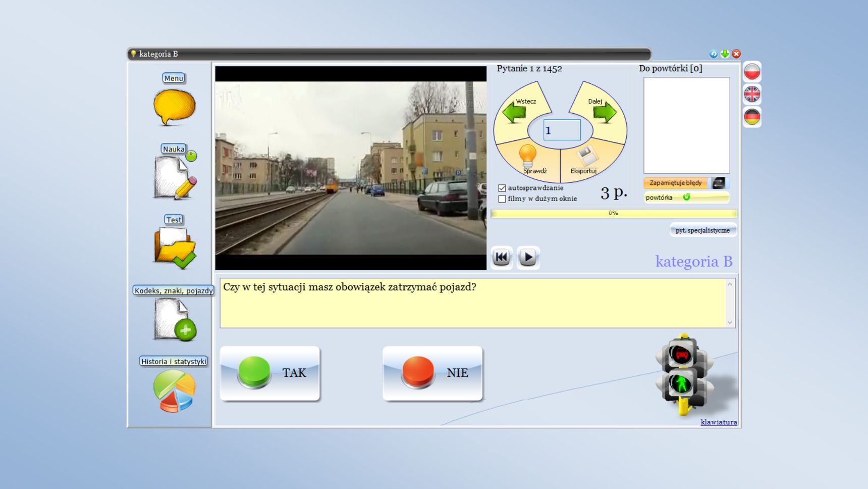This screenshot has width=868, height=489.
Task: Open Historia i statystyki pie chart
Action: click(174, 390)
